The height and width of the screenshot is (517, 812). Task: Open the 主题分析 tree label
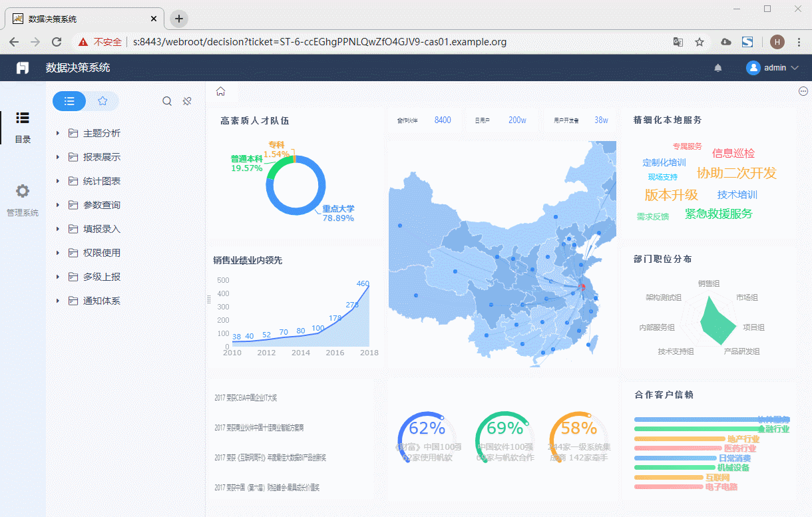[102, 133]
